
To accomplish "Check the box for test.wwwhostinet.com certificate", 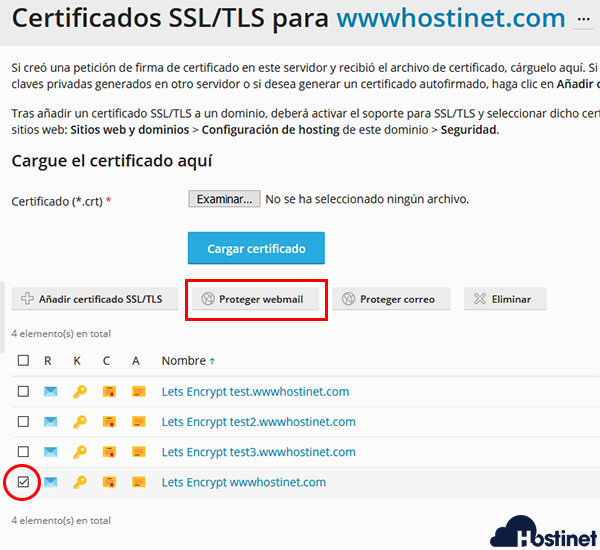I will (23, 391).
